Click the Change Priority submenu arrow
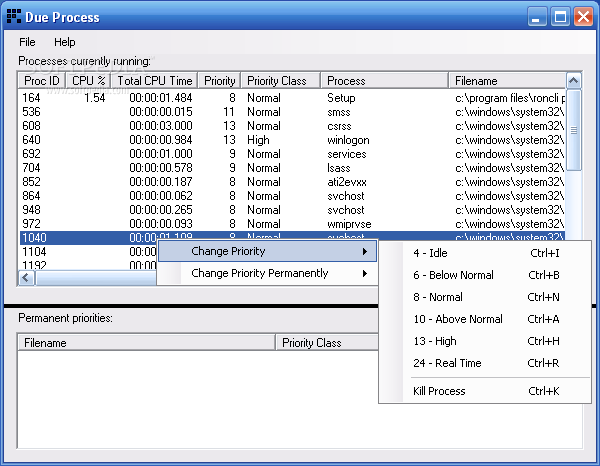 click(365, 251)
